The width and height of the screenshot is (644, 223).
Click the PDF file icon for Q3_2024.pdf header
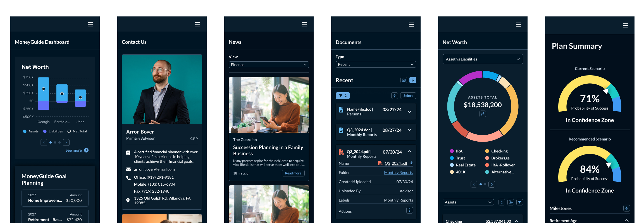[x=341, y=152]
